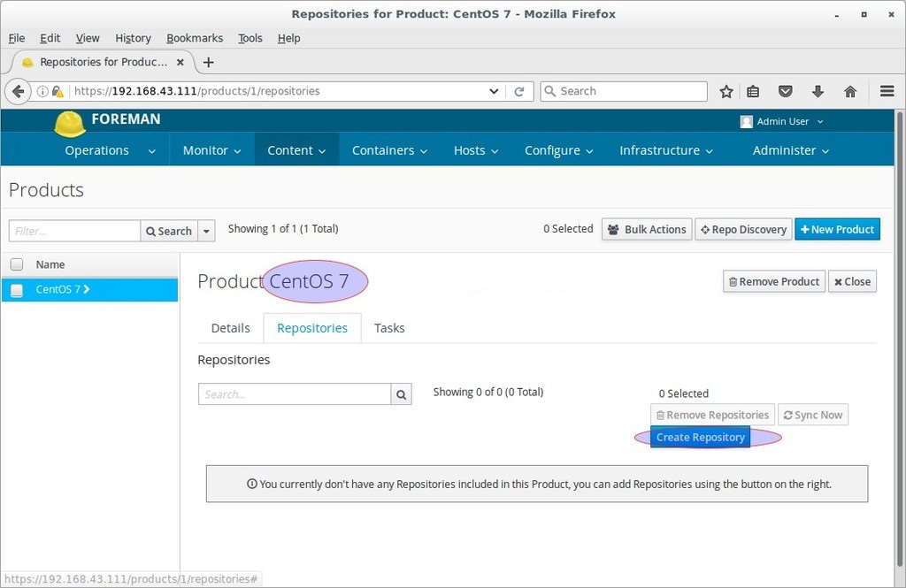This screenshot has height=588, width=906.
Task: Close the product details panel
Action: (x=852, y=282)
